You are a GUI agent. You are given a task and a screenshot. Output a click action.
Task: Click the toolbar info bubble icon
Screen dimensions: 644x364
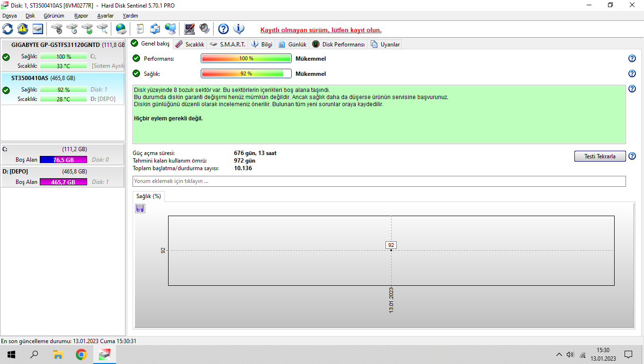pos(239,29)
